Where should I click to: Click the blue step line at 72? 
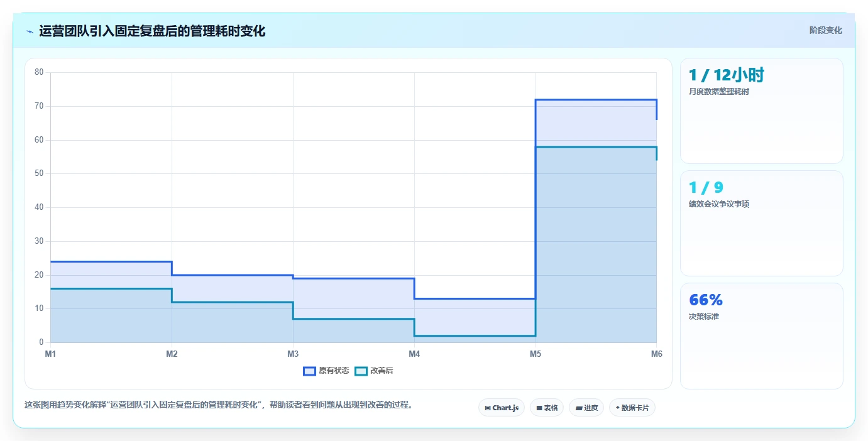(x=596, y=99)
